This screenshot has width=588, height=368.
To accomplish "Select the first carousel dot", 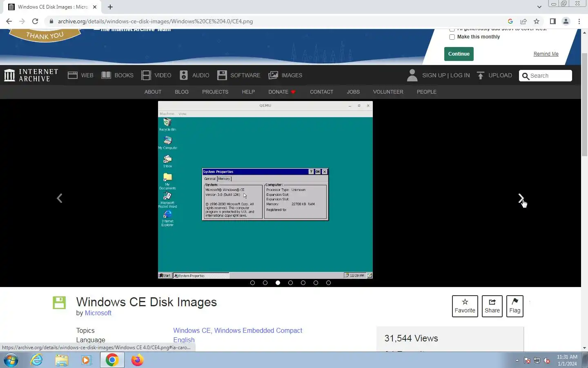I will [x=252, y=283].
